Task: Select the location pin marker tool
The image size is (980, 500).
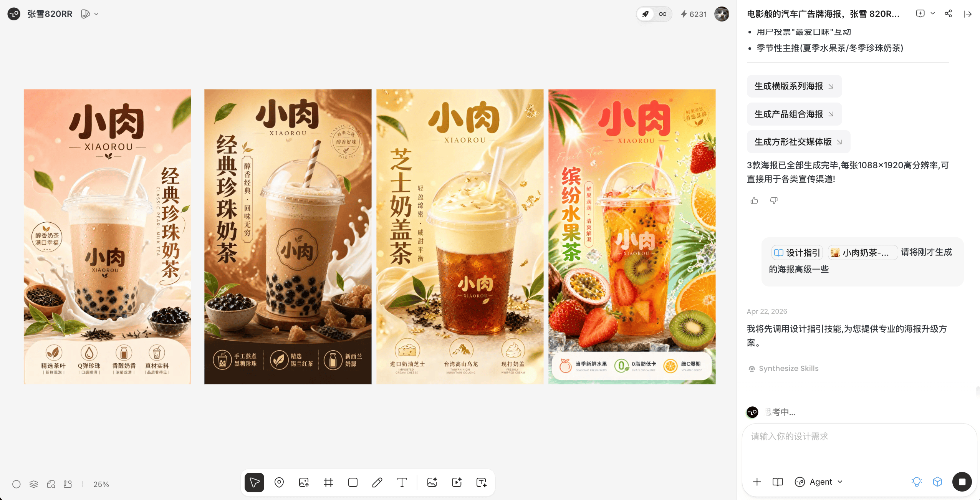Action: 279,483
